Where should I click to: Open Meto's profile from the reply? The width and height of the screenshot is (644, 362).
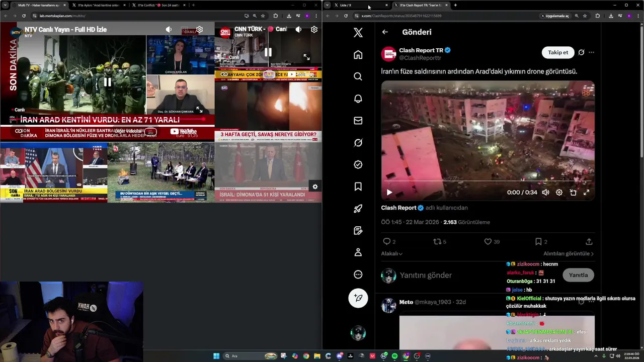[405, 302]
